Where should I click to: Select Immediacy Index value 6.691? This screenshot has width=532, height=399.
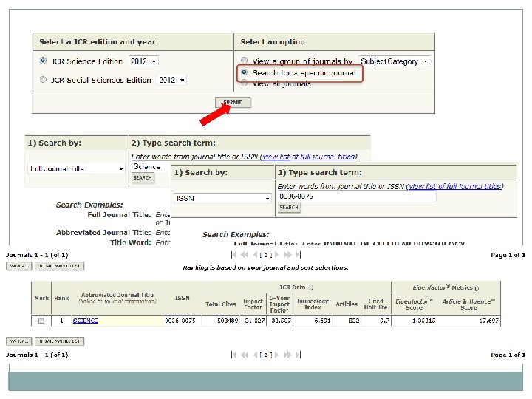(322, 320)
